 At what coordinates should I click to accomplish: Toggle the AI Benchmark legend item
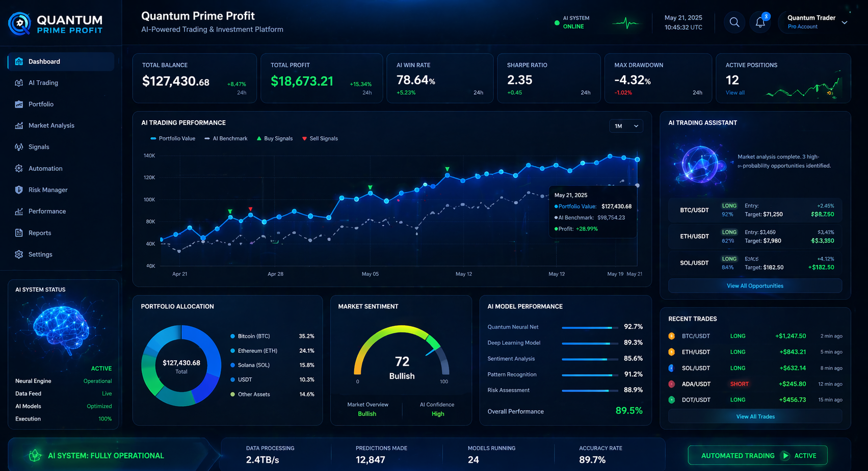coord(226,138)
